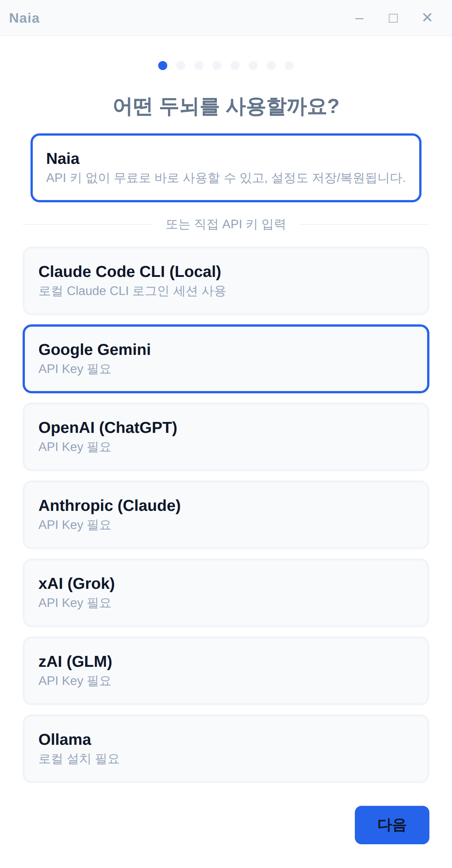Click the last pagination dot
The width and height of the screenshot is (452, 868).
click(x=289, y=65)
